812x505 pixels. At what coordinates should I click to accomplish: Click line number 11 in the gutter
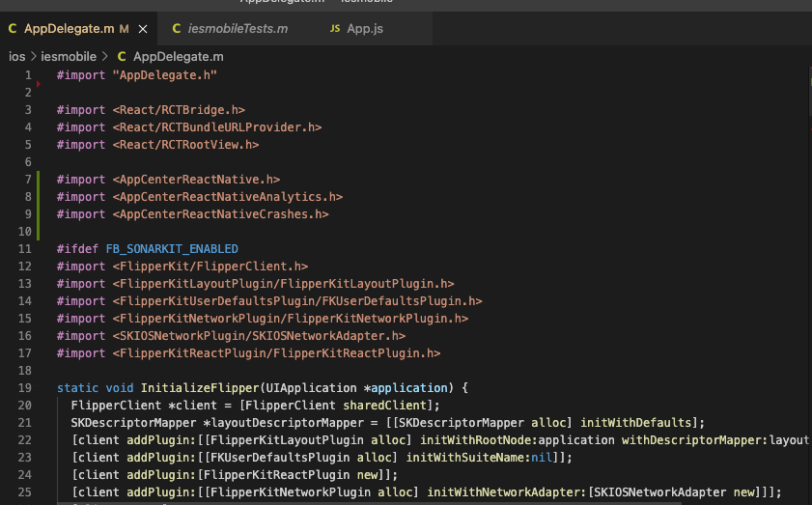[x=25, y=249]
